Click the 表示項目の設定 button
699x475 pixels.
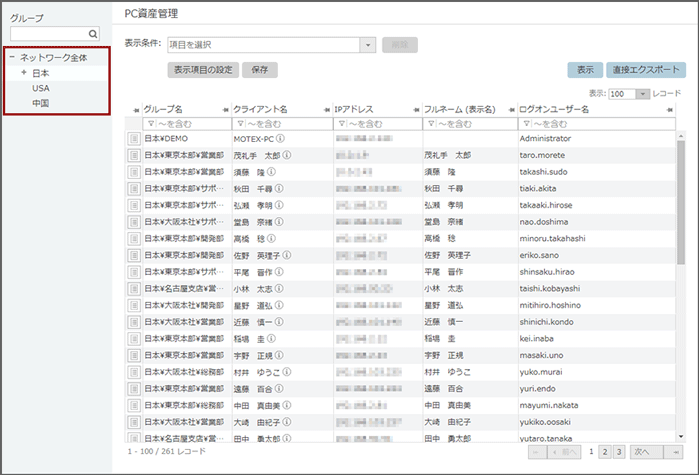point(203,70)
